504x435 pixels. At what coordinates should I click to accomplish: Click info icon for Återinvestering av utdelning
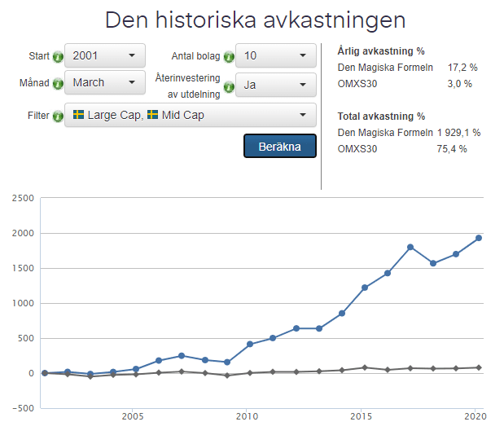coord(229,86)
